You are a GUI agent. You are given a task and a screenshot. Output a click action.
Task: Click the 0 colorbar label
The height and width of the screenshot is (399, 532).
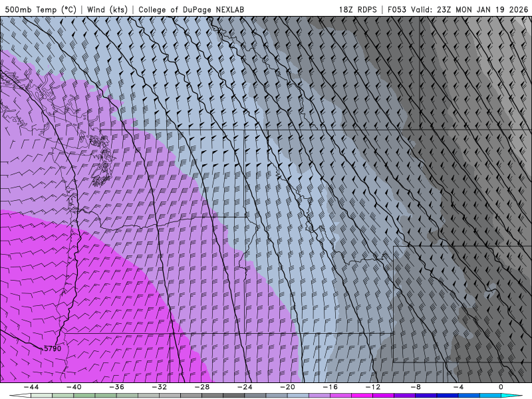501,387
